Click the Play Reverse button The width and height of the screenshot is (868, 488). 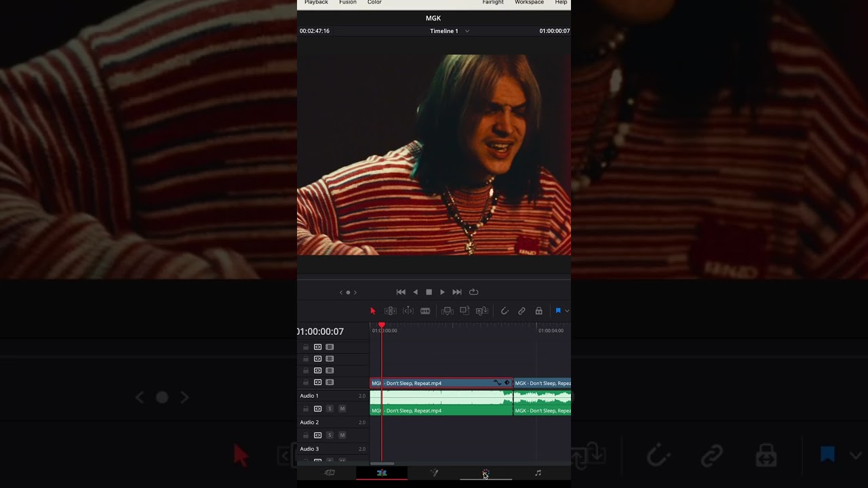[x=415, y=292]
